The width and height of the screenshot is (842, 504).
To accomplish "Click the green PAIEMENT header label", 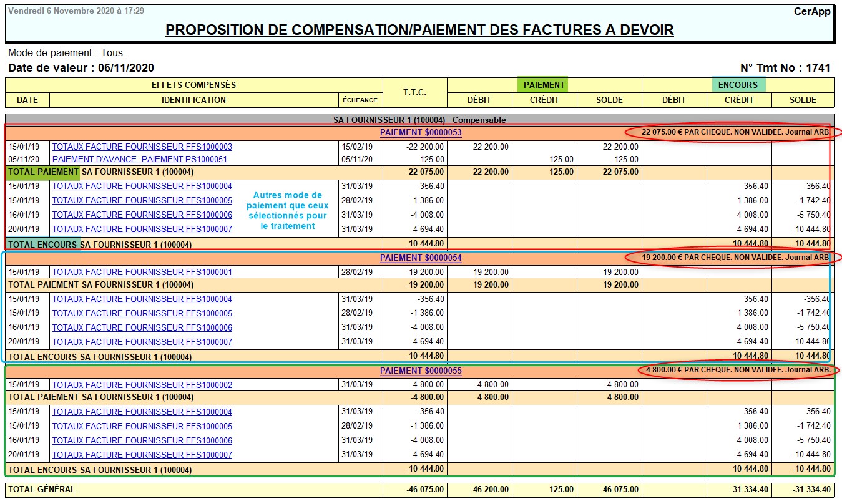I will [x=544, y=85].
